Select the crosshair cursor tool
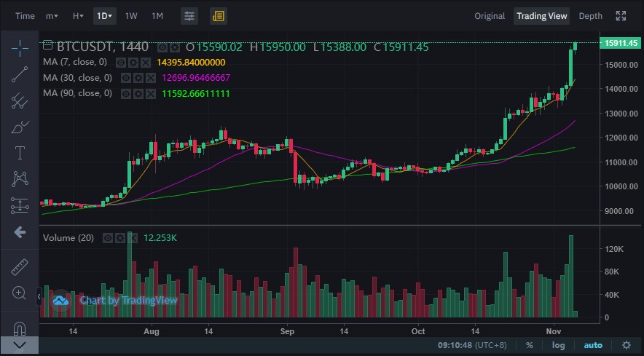The image size is (644, 356). point(19,49)
